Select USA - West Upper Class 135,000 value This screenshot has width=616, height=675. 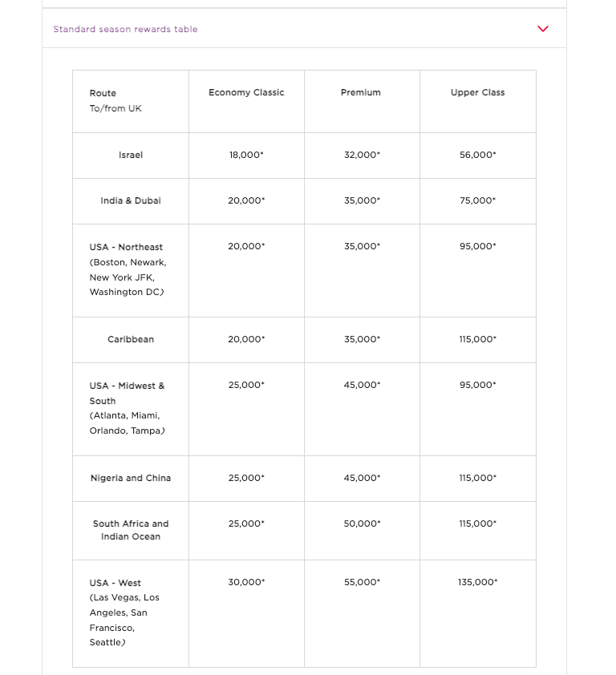[477, 583]
